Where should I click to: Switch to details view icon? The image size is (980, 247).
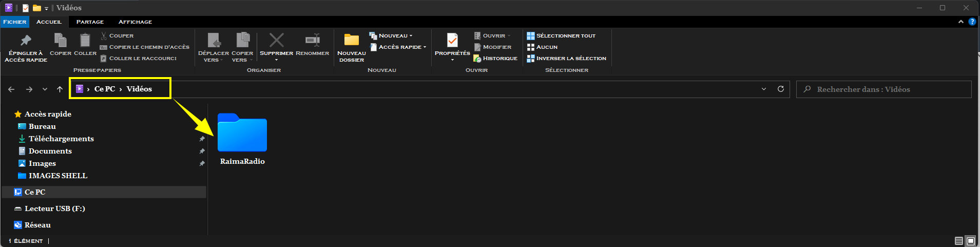coord(958,241)
